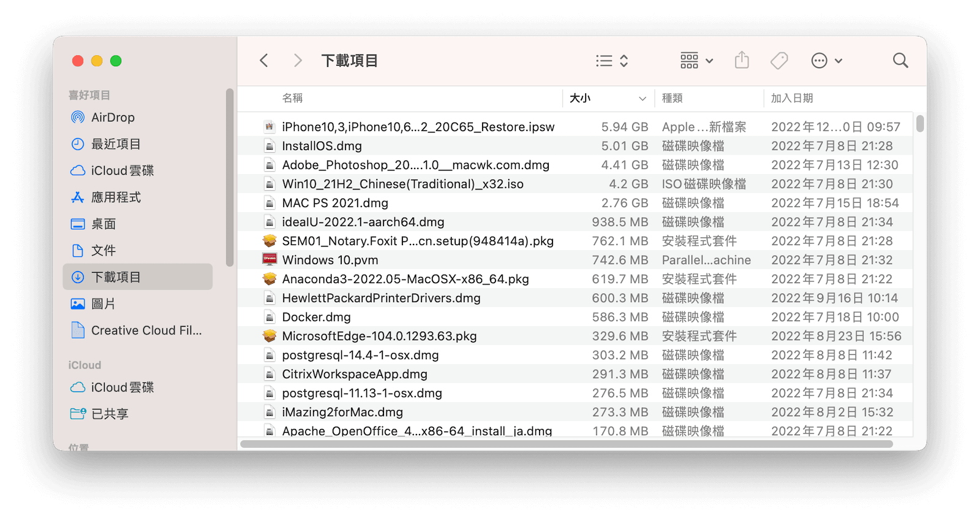Click the MAC PS 2021.dmg icon
Image resolution: width=980 pixels, height=521 pixels.
coord(269,203)
